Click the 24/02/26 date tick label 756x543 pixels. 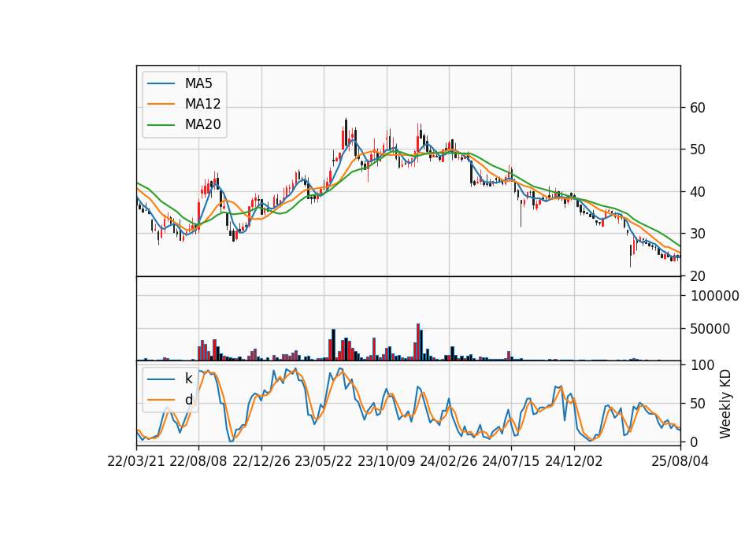(448, 461)
